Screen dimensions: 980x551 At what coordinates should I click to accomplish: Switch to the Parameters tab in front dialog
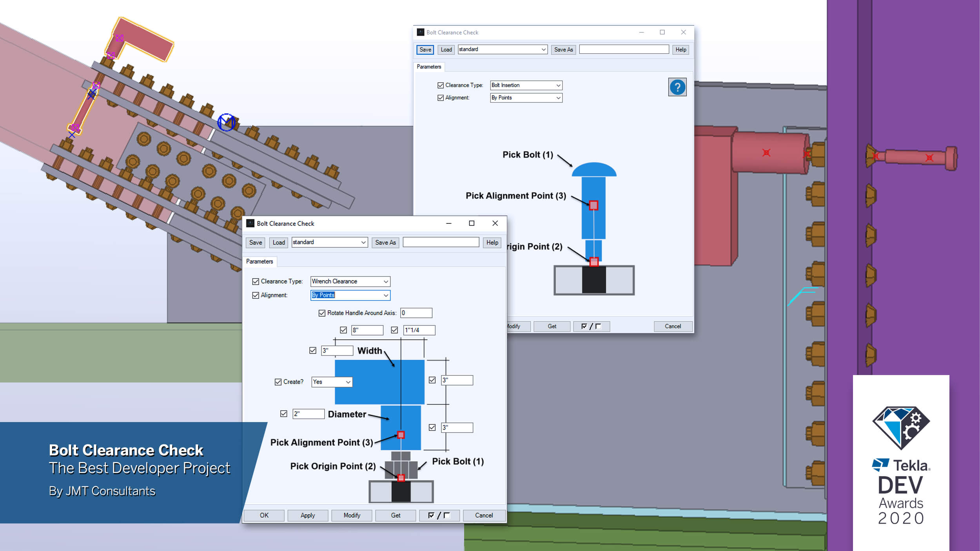click(259, 261)
